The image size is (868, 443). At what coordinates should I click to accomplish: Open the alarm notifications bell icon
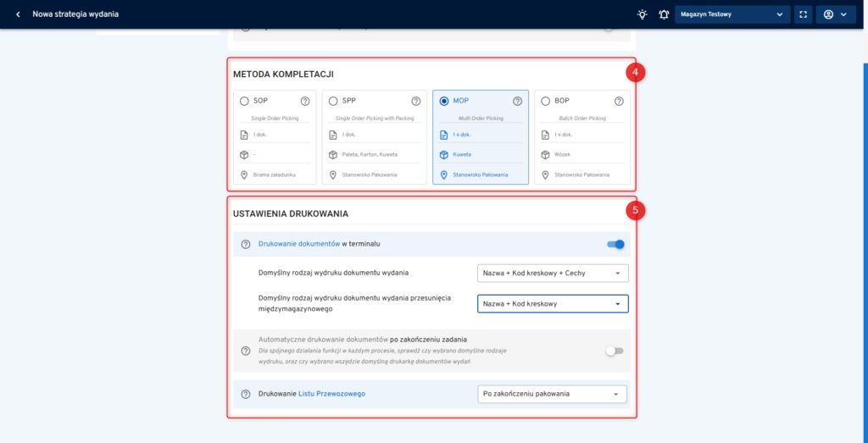tap(664, 14)
